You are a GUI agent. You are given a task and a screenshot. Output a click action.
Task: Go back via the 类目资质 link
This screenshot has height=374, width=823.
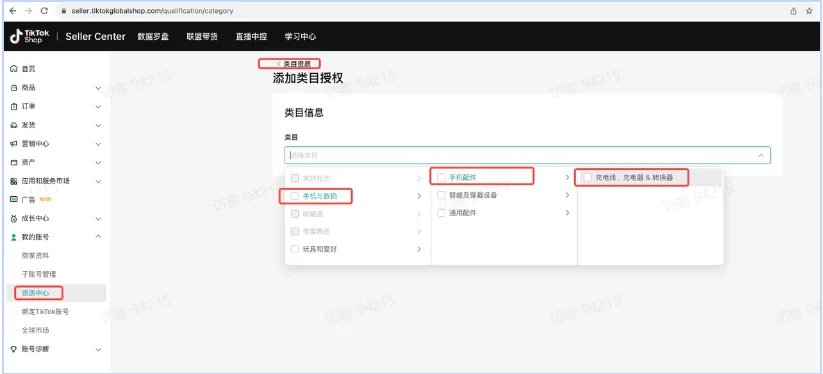(x=294, y=63)
